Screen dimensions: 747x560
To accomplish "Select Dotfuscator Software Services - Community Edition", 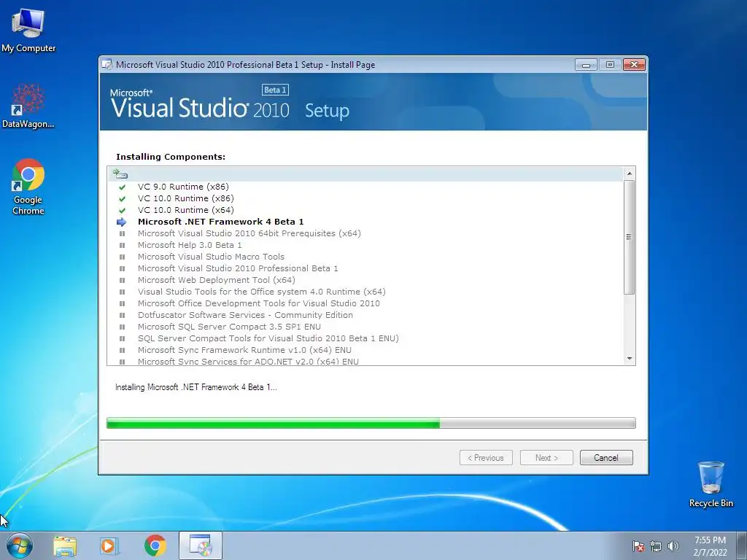I will click(245, 315).
